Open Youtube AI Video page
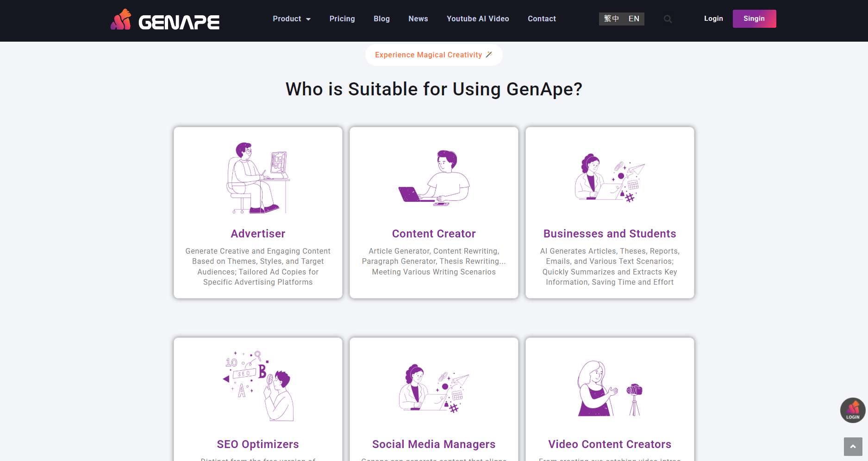Viewport: 868px width, 461px height. 478,19
